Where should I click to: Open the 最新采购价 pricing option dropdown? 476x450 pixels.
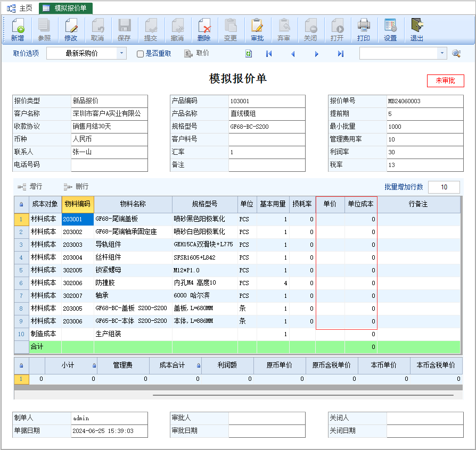pos(121,53)
